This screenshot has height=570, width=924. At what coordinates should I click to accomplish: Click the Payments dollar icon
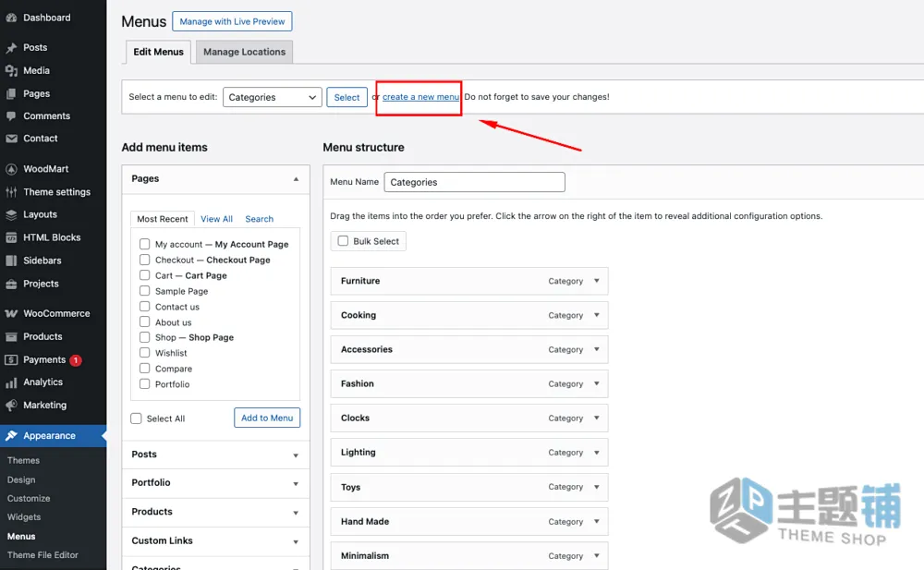click(x=11, y=359)
